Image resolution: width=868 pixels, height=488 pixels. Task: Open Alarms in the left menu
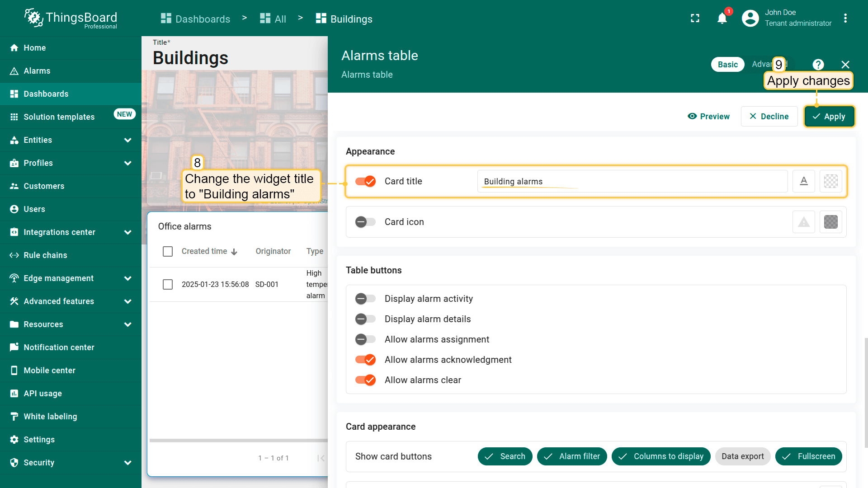tap(37, 71)
